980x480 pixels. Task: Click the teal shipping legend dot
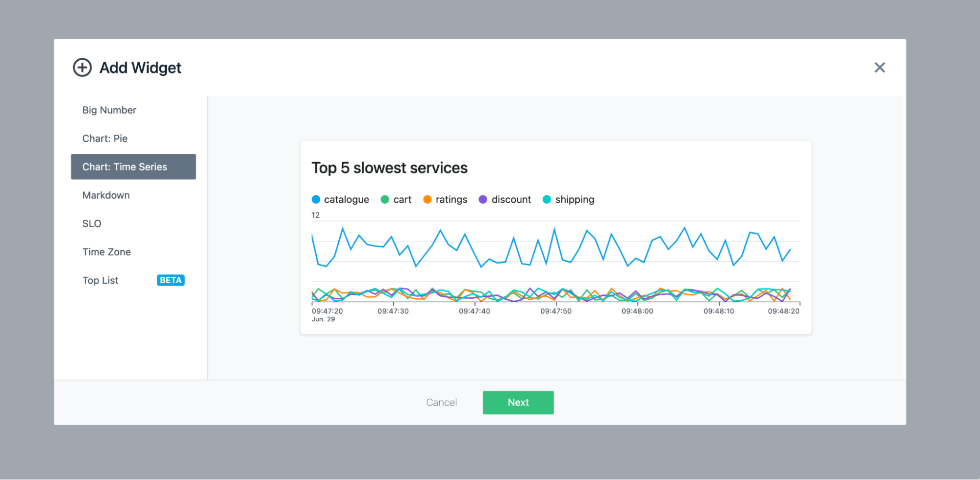[547, 199]
